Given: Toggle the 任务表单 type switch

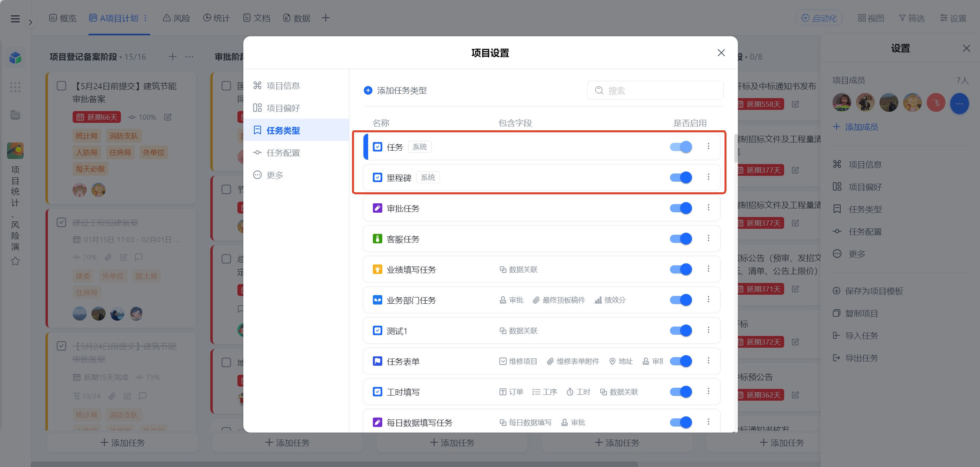Looking at the screenshot, I should pos(681,361).
